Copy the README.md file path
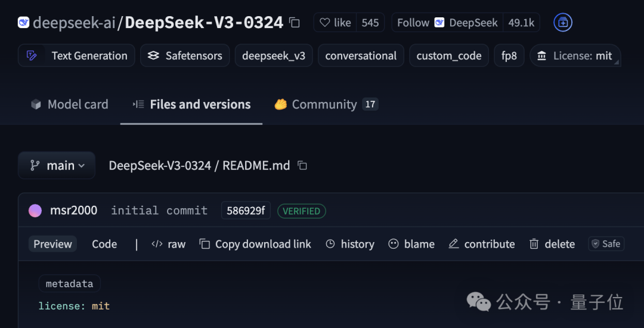Screen dimensions: 644x328 (302, 165)
